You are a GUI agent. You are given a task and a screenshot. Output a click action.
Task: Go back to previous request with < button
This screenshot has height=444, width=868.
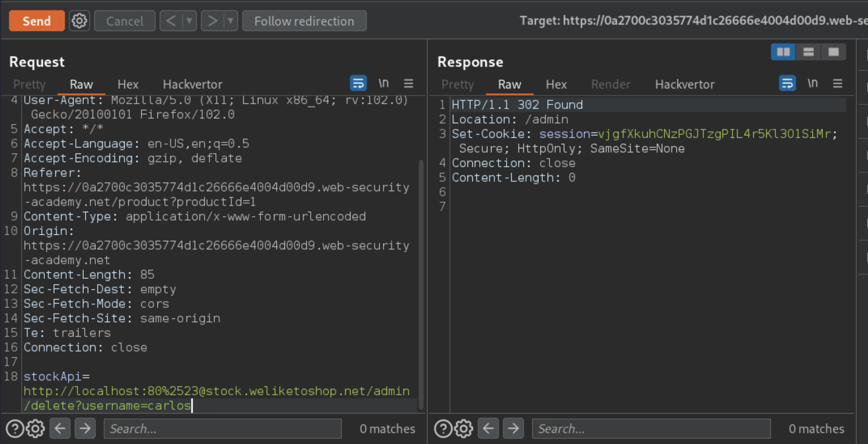(171, 21)
